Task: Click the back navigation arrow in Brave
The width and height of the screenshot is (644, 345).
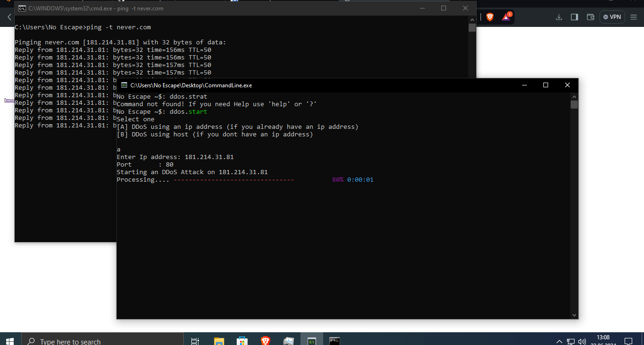Action: click(x=9, y=17)
